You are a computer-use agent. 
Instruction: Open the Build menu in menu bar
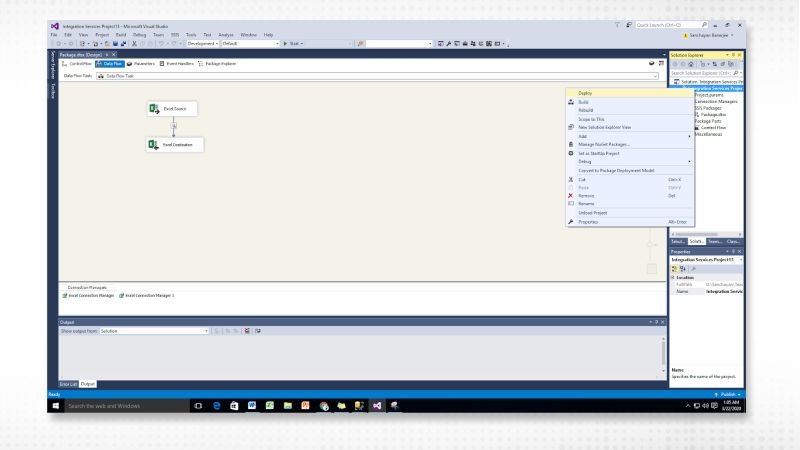tap(121, 35)
